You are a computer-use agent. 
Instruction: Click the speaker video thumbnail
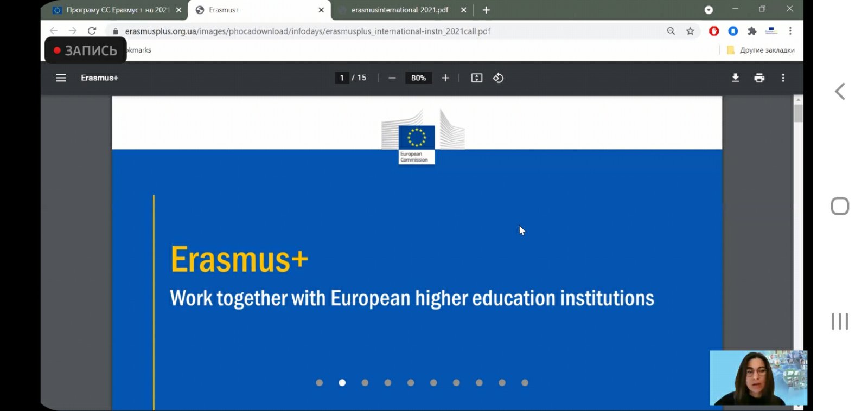(758, 378)
